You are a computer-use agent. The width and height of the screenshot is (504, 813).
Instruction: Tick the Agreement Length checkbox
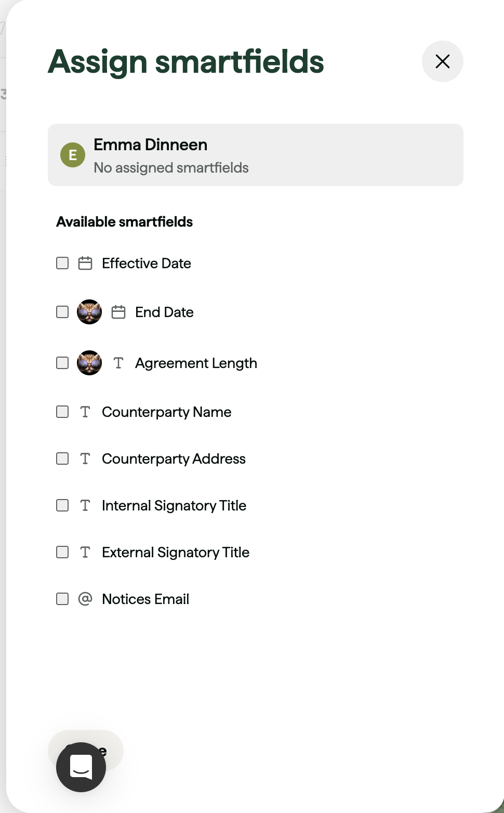point(62,363)
